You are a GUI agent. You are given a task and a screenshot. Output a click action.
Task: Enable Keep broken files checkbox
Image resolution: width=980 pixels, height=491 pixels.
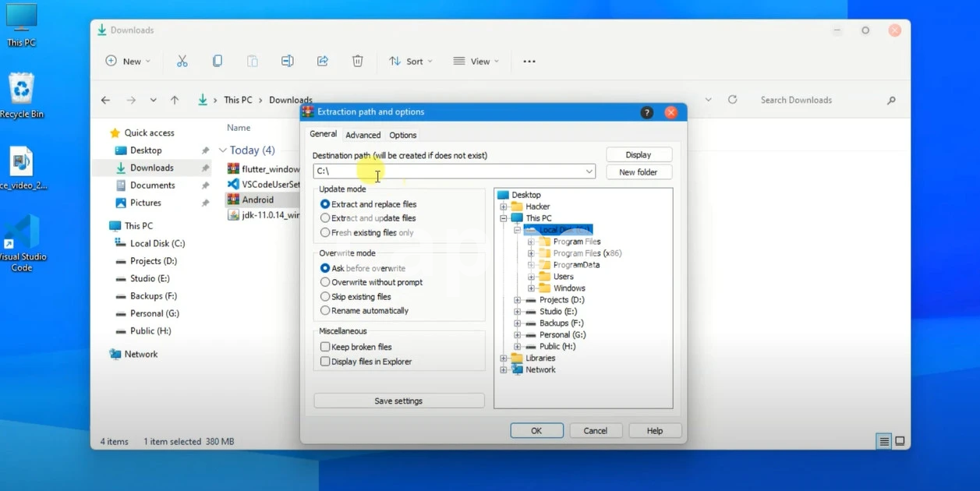coord(325,347)
